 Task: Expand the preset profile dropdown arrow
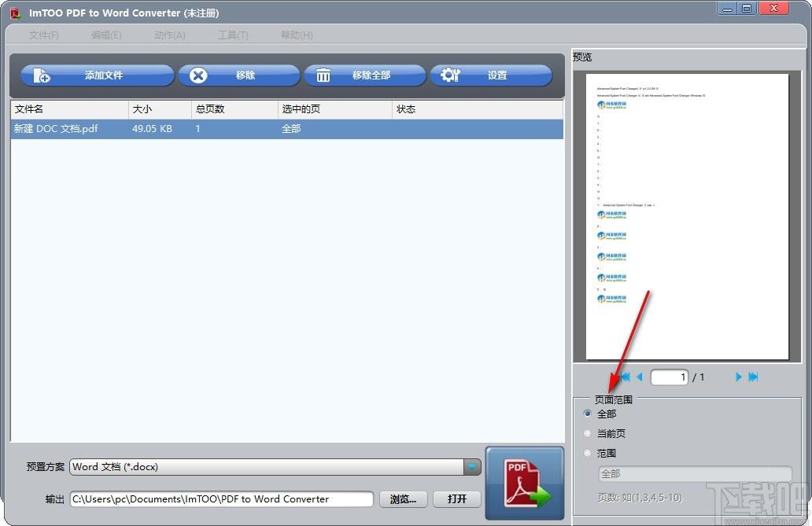coord(472,467)
